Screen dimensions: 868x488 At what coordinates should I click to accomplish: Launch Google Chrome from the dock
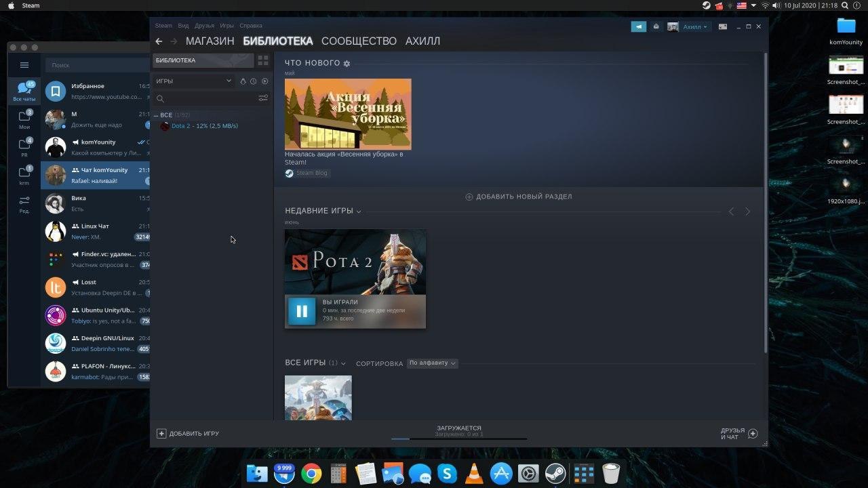tap(311, 473)
